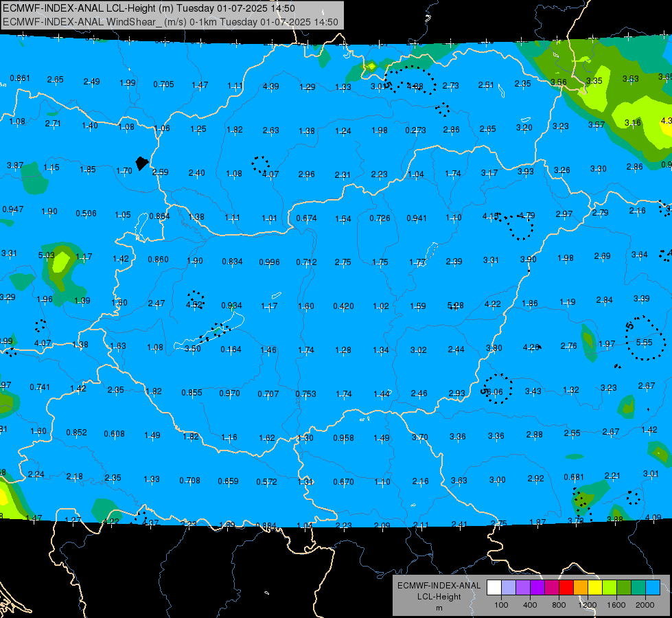Click the light lavender legend swatch

[509, 587]
